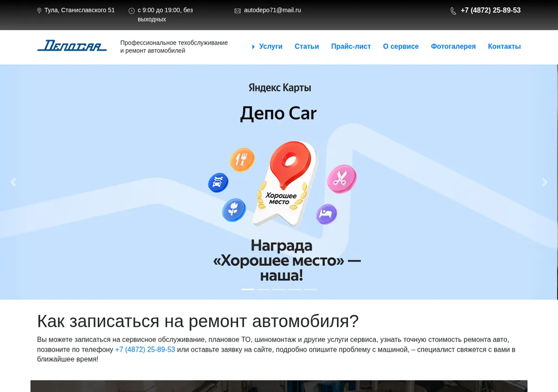Click the phone number link in the paragraph
558x392 pixels.
pyautogui.click(x=145, y=349)
